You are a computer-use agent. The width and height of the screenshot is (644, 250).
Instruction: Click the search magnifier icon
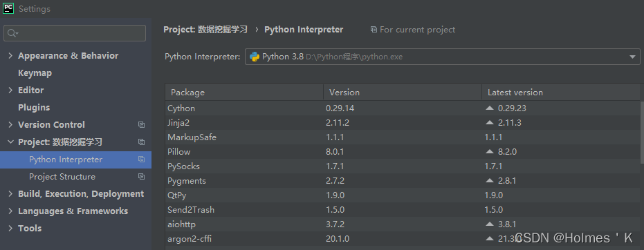pos(12,33)
